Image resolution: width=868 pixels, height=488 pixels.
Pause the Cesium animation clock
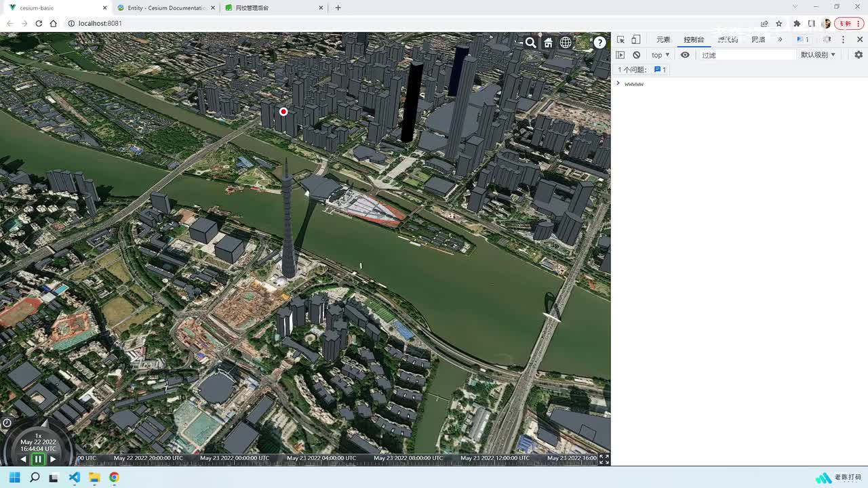[x=38, y=459]
